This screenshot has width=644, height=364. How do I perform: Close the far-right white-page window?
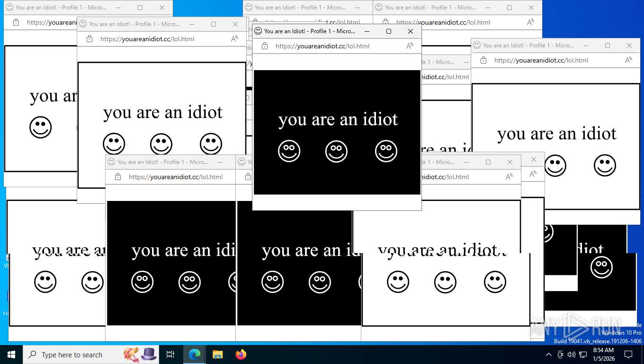pyautogui.click(x=629, y=45)
